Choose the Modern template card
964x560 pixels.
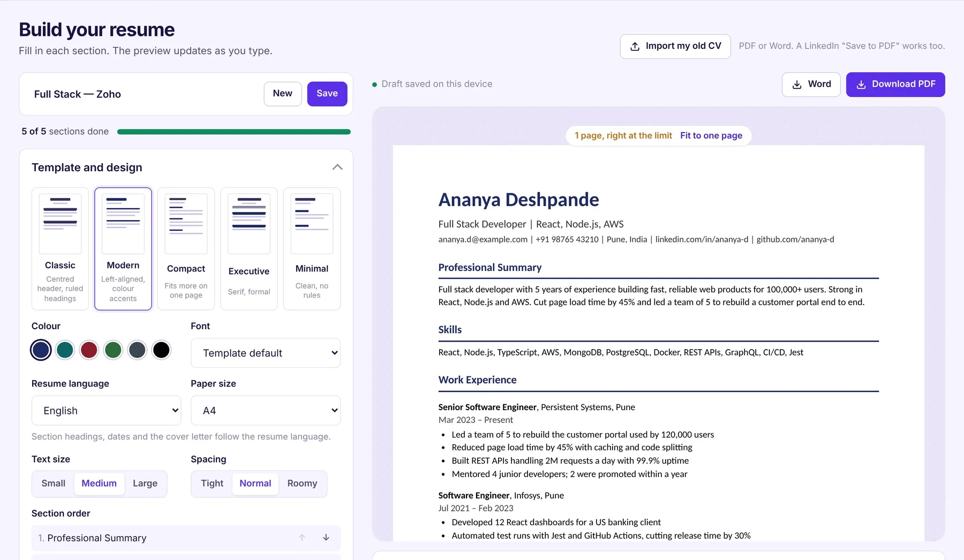point(123,248)
